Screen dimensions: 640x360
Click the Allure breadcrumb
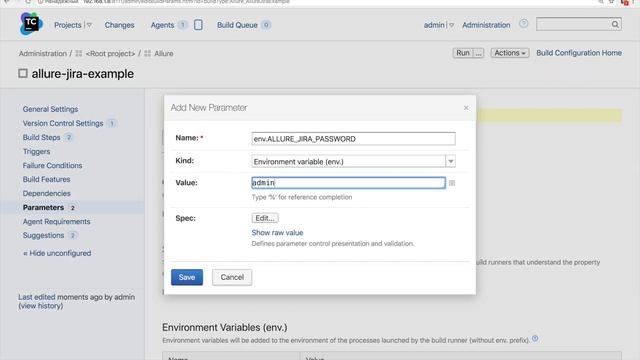[164, 53]
